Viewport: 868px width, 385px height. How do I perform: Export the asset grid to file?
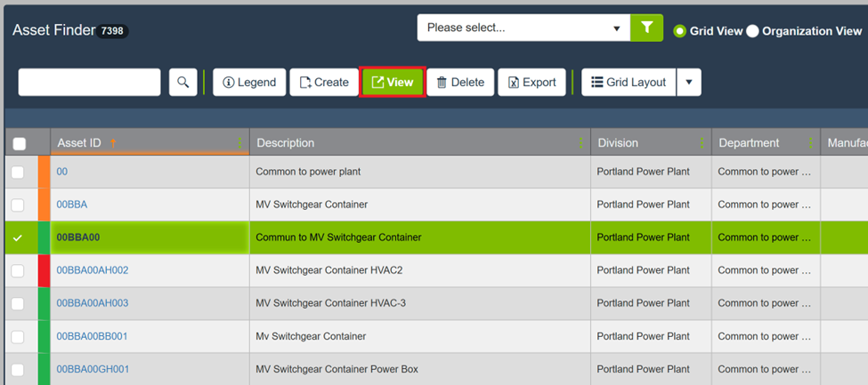(x=531, y=82)
